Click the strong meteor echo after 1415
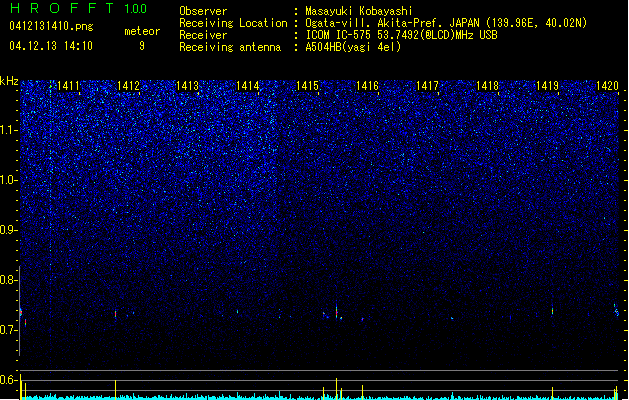629x400 pixels. point(337,312)
